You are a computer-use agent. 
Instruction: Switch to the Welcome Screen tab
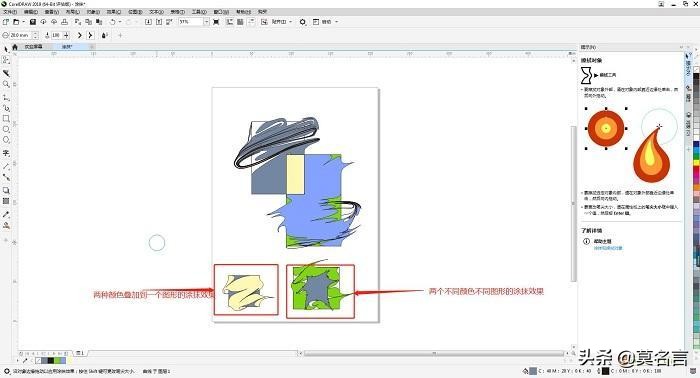[x=33, y=46]
